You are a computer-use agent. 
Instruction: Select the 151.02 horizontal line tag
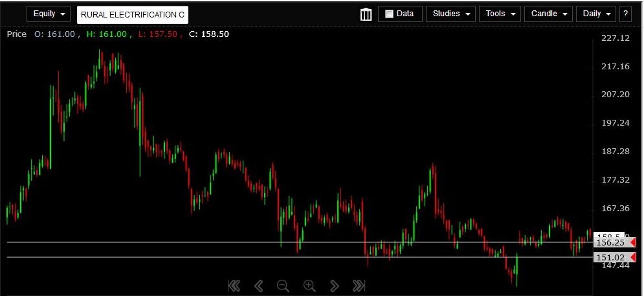(610, 258)
